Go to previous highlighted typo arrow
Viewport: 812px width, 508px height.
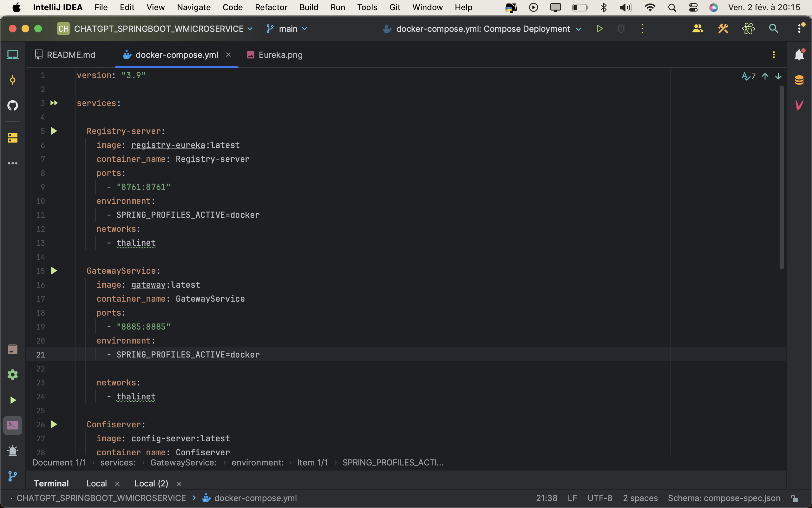tap(765, 77)
